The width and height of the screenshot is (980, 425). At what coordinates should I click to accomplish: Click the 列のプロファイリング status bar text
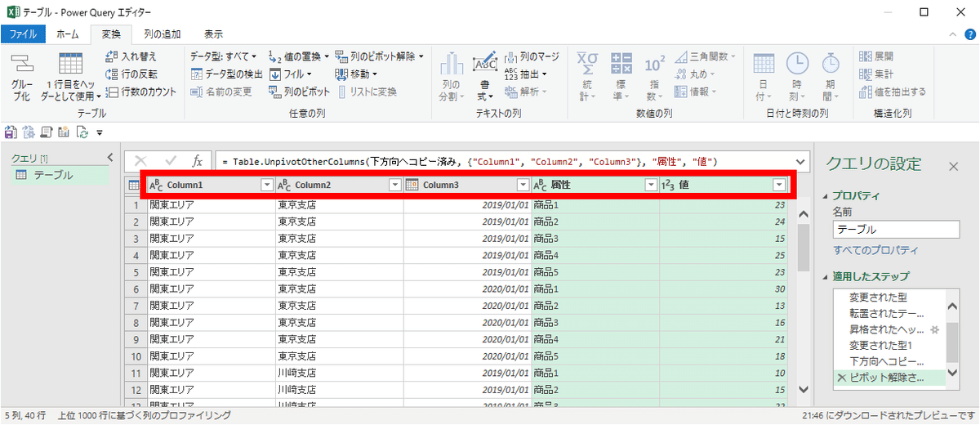(x=144, y=416)
